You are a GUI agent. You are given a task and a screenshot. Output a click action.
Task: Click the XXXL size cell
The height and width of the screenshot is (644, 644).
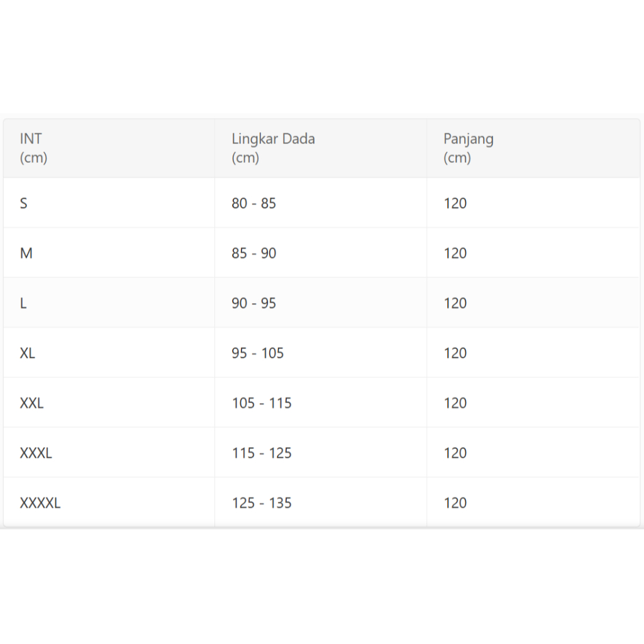pyautogui.click(x=36, y=453)
